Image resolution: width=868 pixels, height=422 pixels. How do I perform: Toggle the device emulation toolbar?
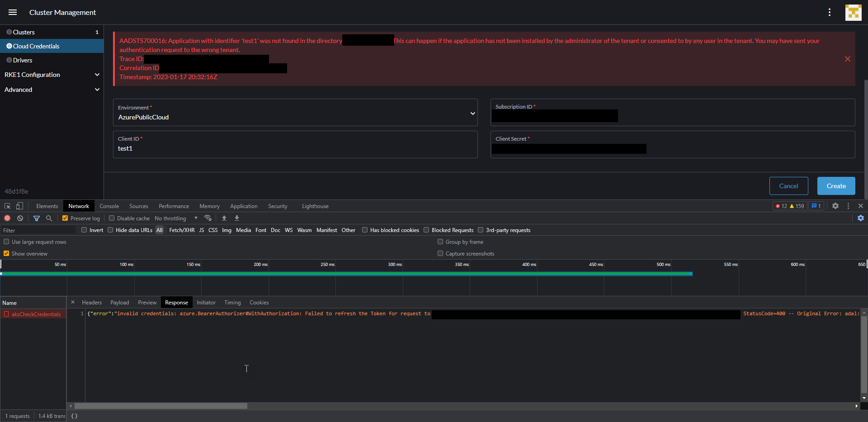(x=19, y=206)
